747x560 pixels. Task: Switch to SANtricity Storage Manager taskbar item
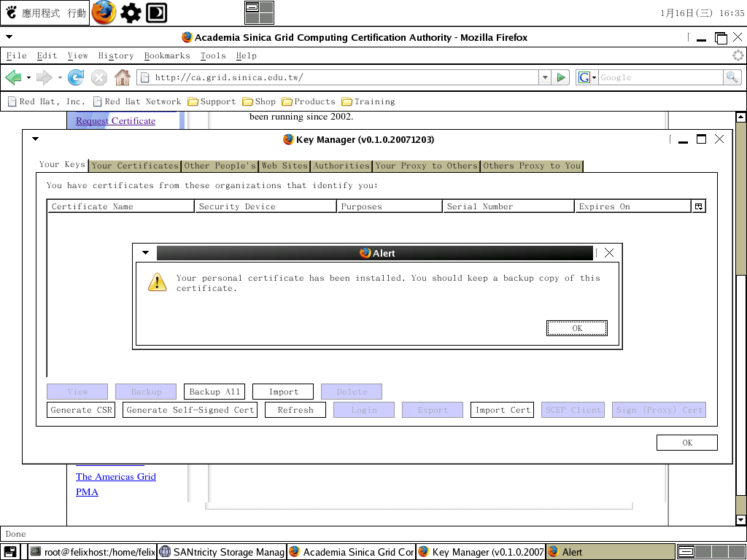coord(222,552)
